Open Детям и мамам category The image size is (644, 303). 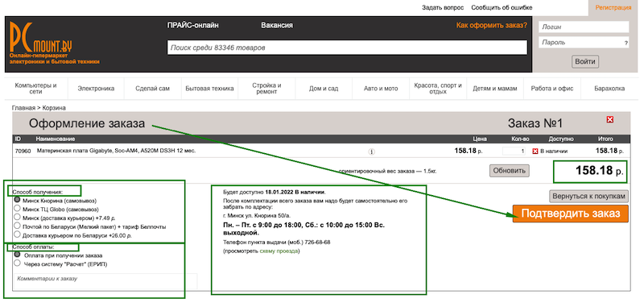(x=495, y=89)
